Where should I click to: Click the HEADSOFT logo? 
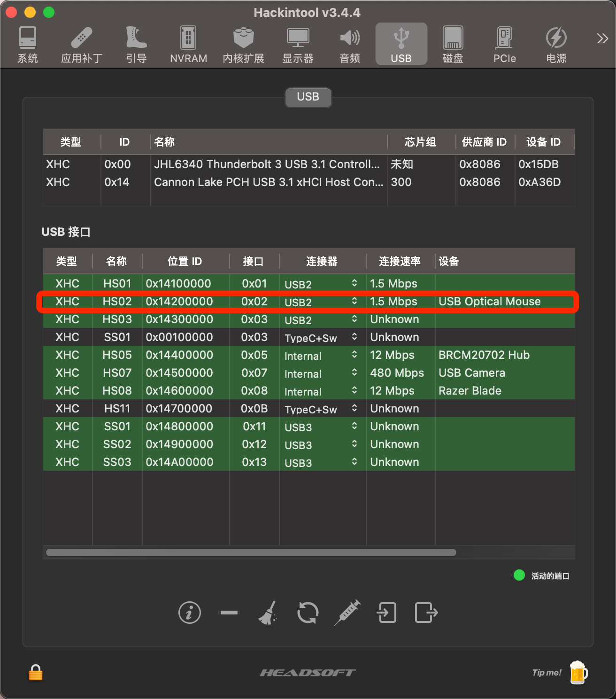point(308,673)
